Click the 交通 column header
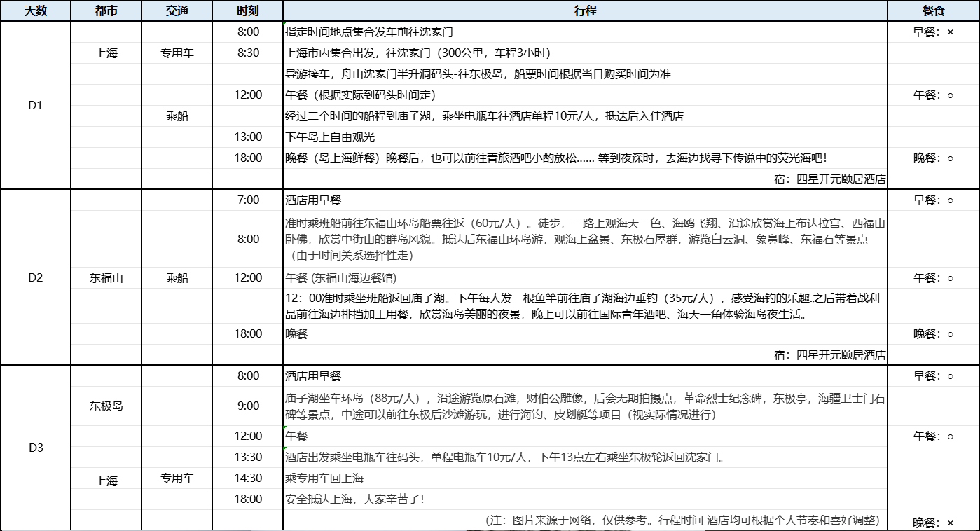The height and width of the screenshot is (531, 980). tap(177, 11)
